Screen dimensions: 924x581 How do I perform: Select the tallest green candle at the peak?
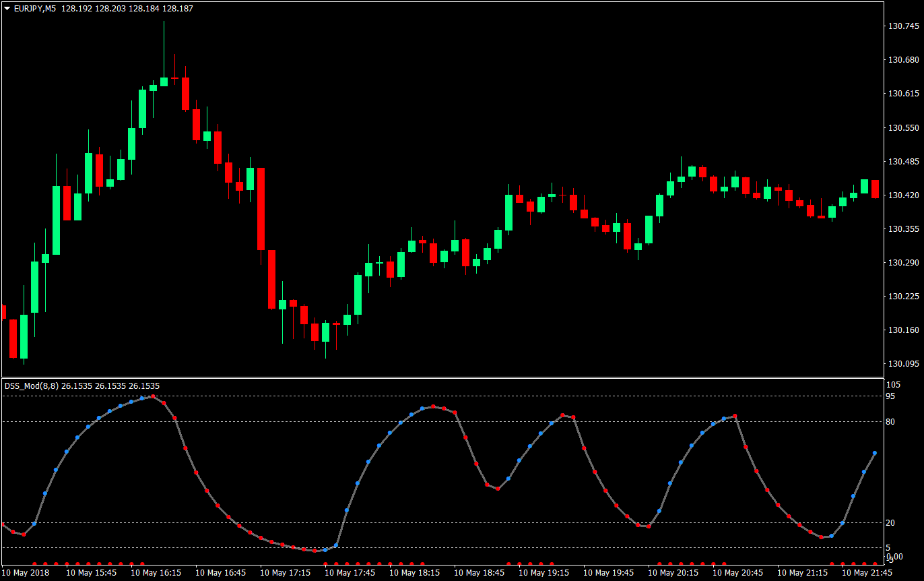[x=164, y=81]
